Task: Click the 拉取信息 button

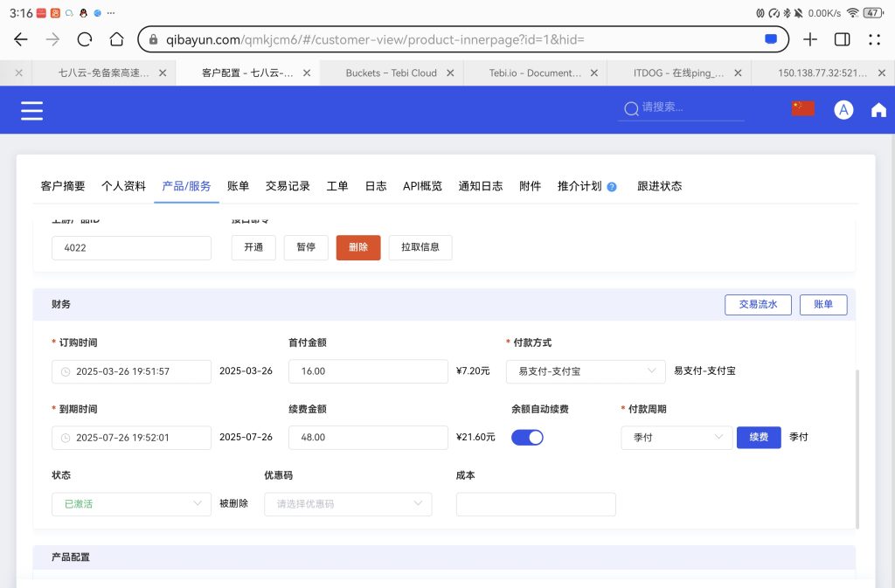Action: coord(420,247)
